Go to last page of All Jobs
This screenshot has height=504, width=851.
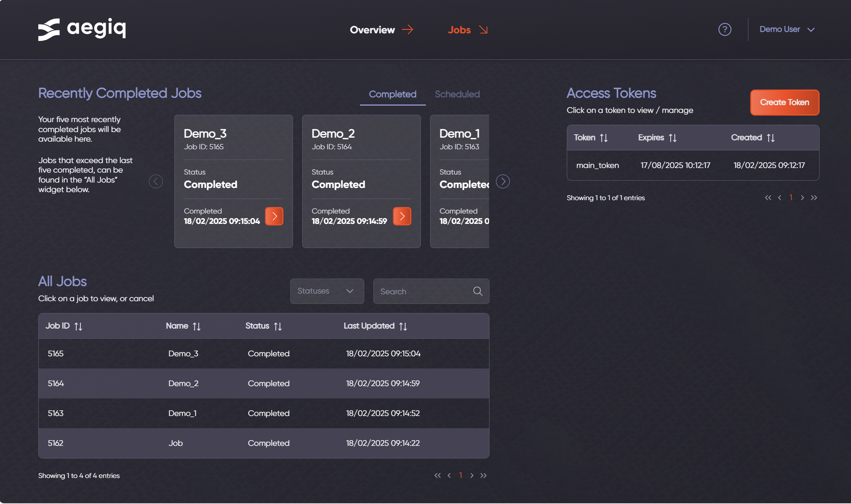(x=484, y=475)
